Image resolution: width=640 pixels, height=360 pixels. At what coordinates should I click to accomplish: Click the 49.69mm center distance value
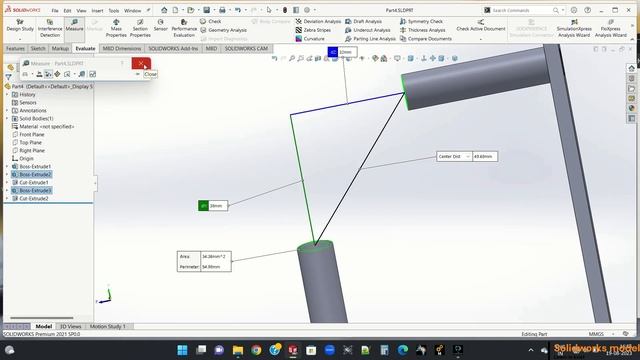(x=485, y=157)
